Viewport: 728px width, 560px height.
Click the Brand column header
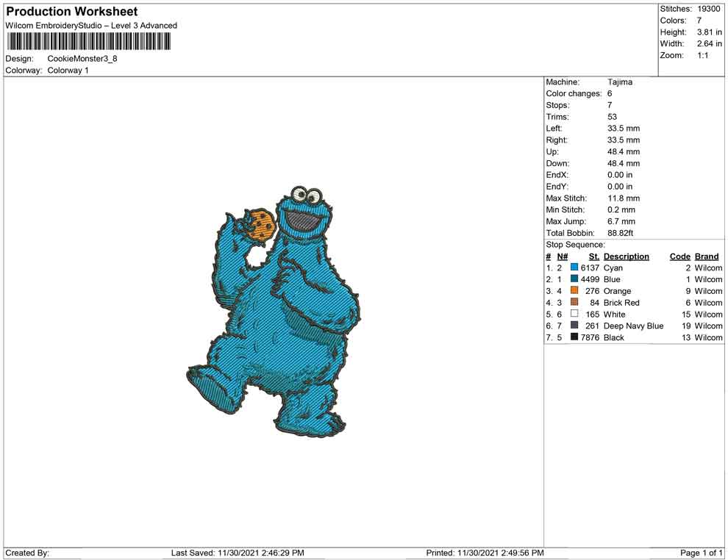coord(707,256)
